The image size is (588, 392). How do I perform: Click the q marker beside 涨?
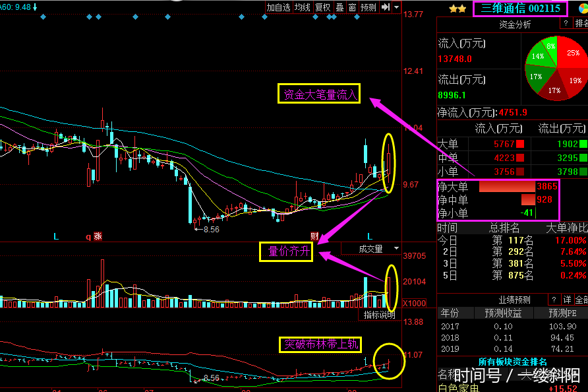pos(88,236)
